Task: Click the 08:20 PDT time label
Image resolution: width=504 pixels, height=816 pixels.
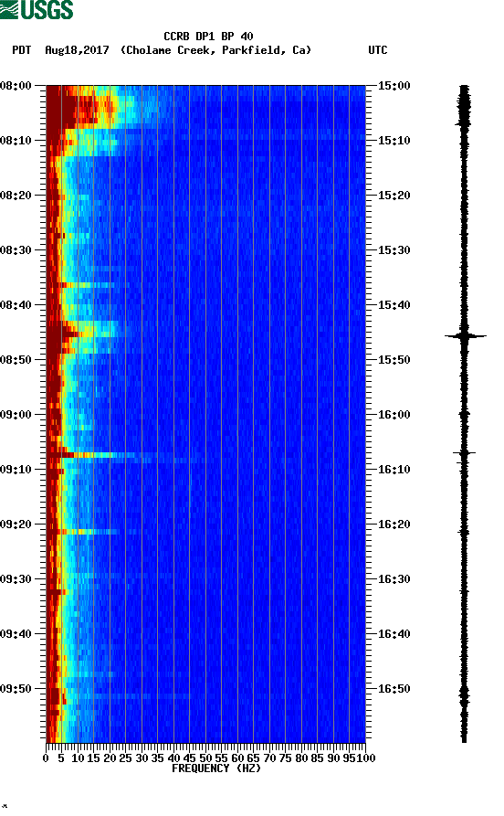Action: click(x=16, y=196)
